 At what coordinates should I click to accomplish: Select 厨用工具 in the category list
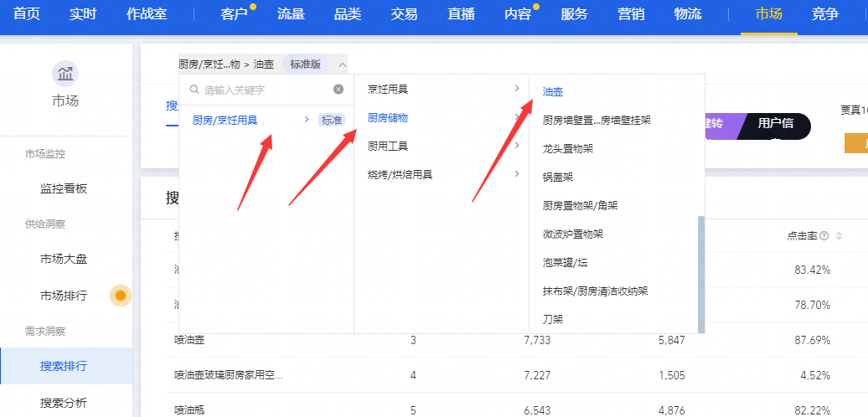click(x=388, y=146)
